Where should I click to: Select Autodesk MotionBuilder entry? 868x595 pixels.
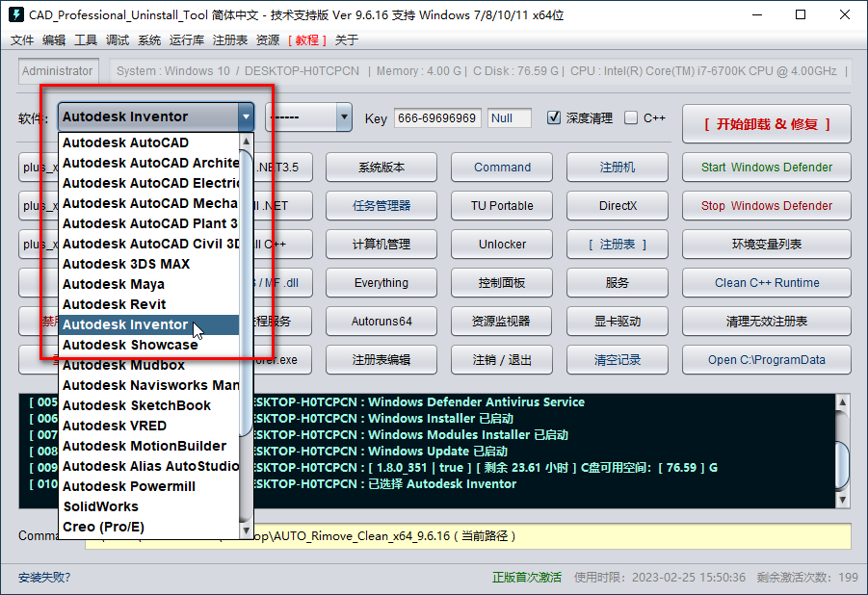click(148, 446)
